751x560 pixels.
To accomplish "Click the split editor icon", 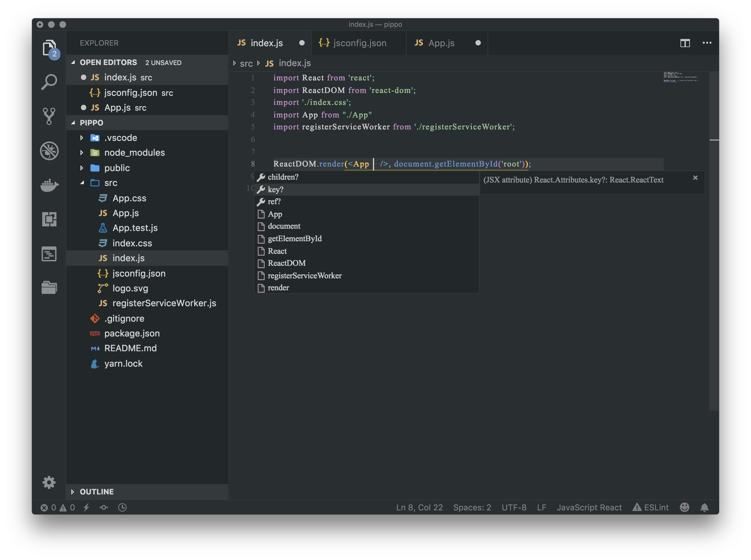I will [685, 43].
